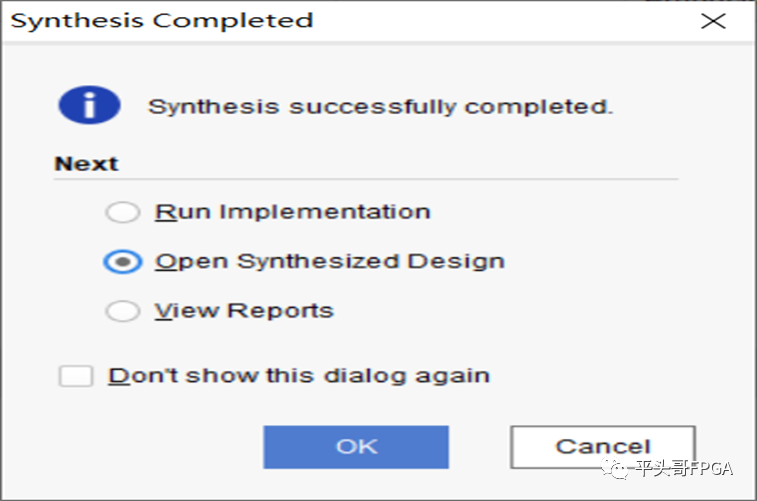This screenshot has height=501, width=757.
Task: Click the Cancel button
Action: (602, 447)
